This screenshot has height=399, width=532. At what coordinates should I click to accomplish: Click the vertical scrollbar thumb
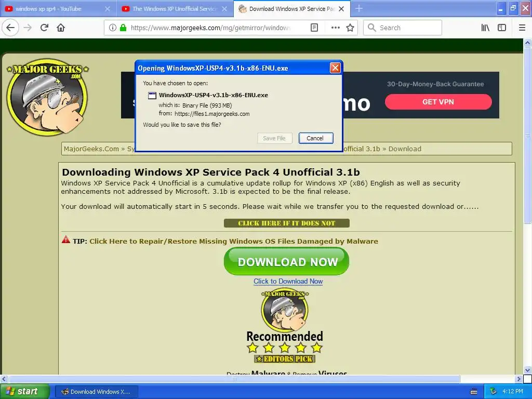point(527,136)
